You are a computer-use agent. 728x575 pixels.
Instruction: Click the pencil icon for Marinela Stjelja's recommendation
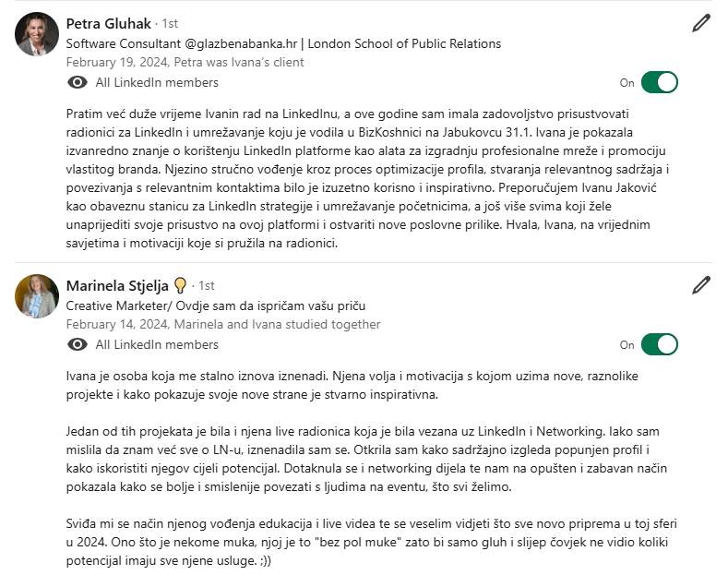coord(701,285)
